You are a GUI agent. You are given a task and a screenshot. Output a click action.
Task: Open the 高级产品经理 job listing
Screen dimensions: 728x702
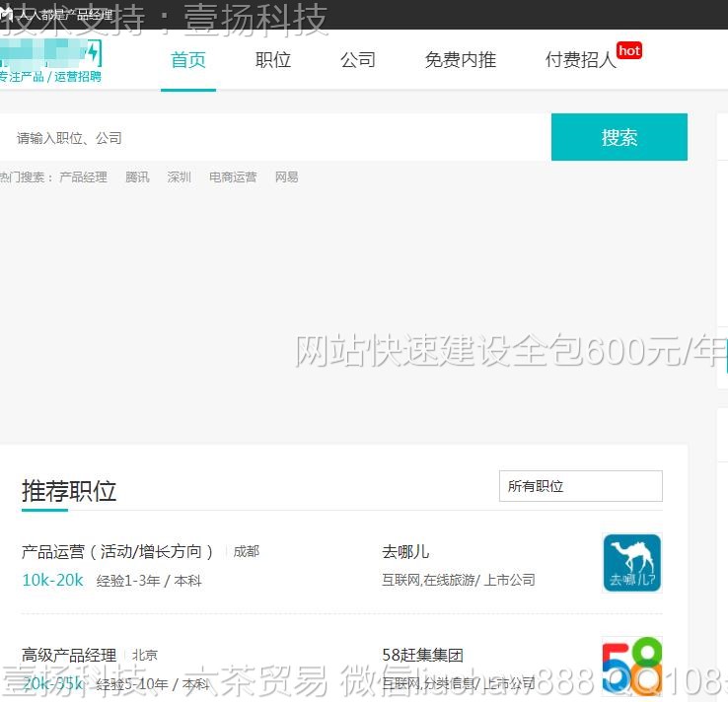coord(69,655)
